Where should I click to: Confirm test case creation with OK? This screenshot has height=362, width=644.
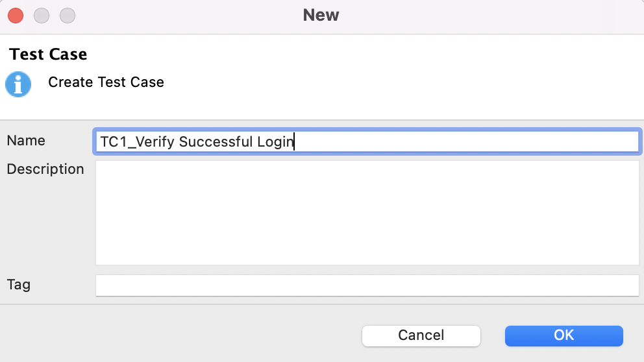563,335
